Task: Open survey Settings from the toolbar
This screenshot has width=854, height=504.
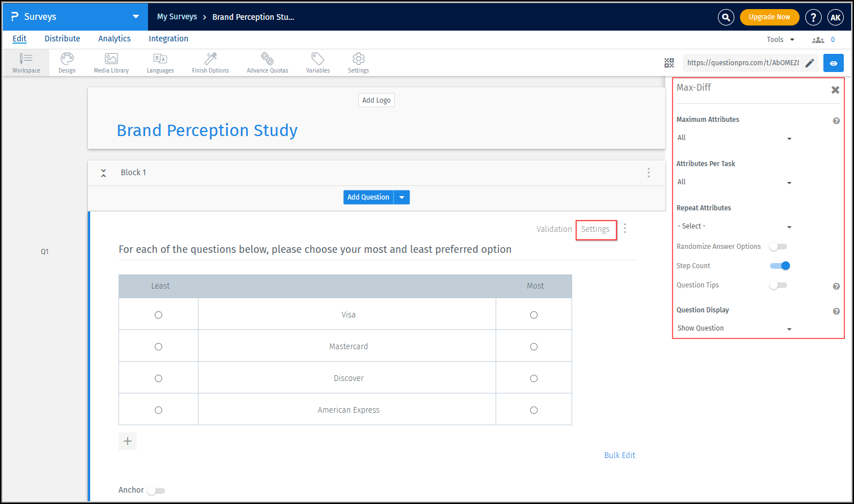Action: (x=358, y=62)
